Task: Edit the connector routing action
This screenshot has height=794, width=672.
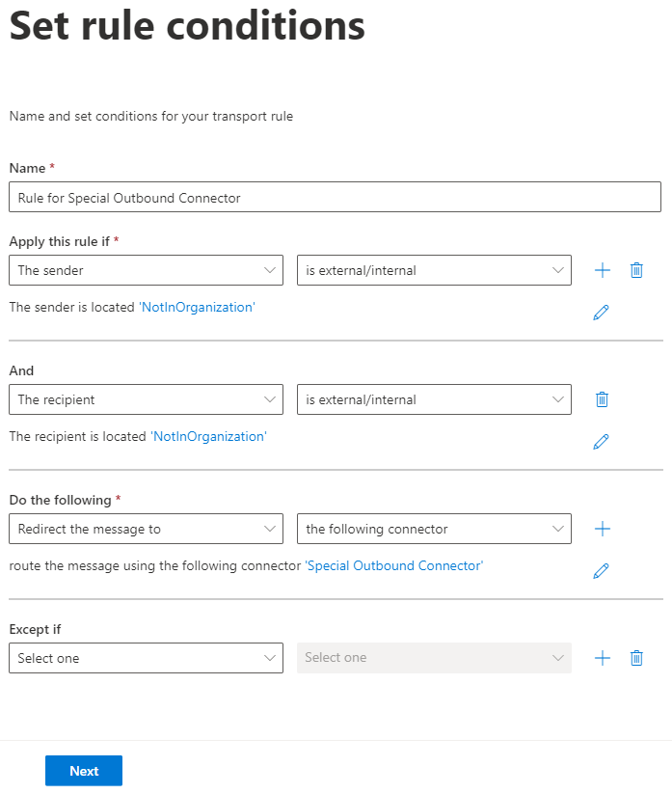Action: (x=601, y=571)
